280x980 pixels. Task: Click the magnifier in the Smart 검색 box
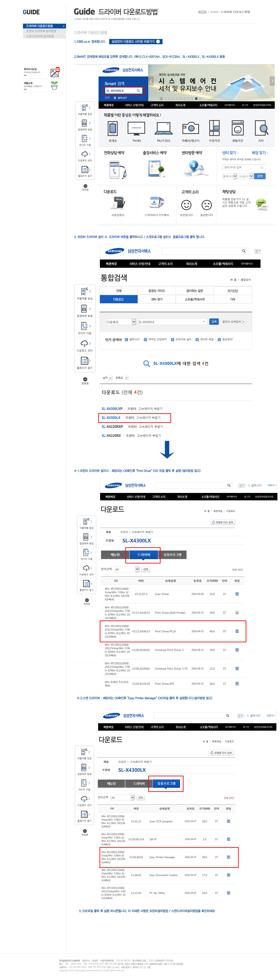[x=138, y=90]
